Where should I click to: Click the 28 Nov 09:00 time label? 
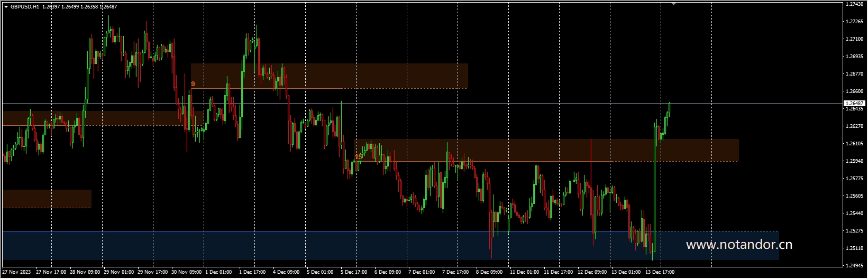click(x=85, y=273)
